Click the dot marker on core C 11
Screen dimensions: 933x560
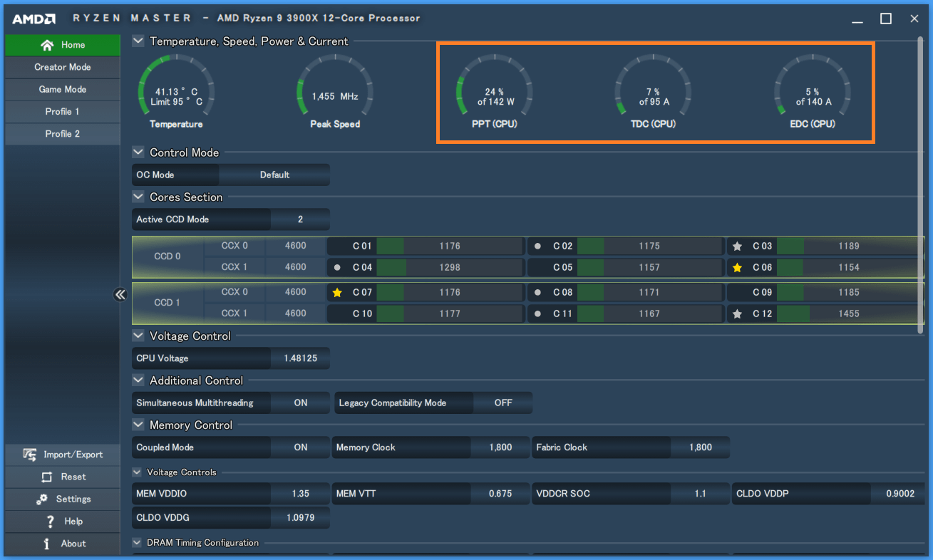[x=537, y=314]
